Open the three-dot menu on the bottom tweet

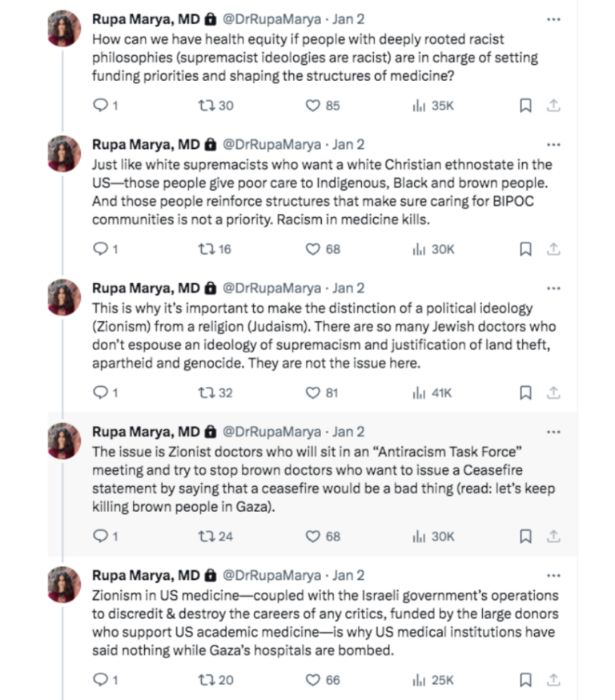click(x=553, y=574)
